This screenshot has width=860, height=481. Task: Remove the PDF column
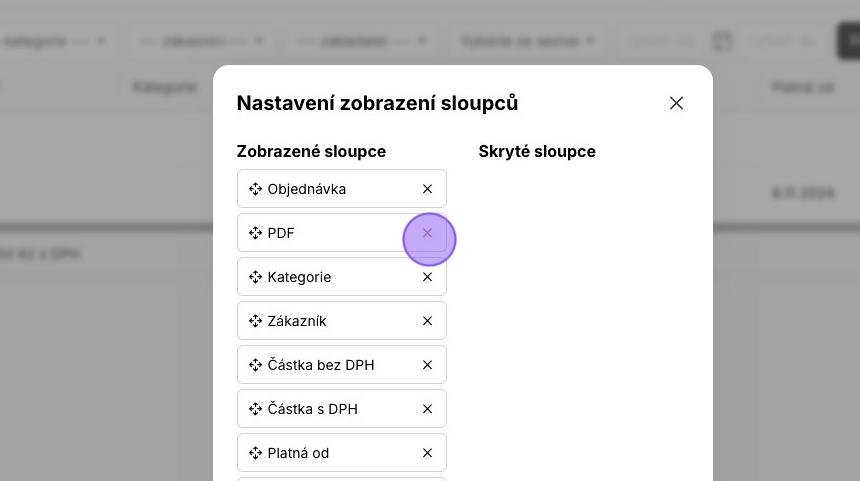tap(427, 233)
